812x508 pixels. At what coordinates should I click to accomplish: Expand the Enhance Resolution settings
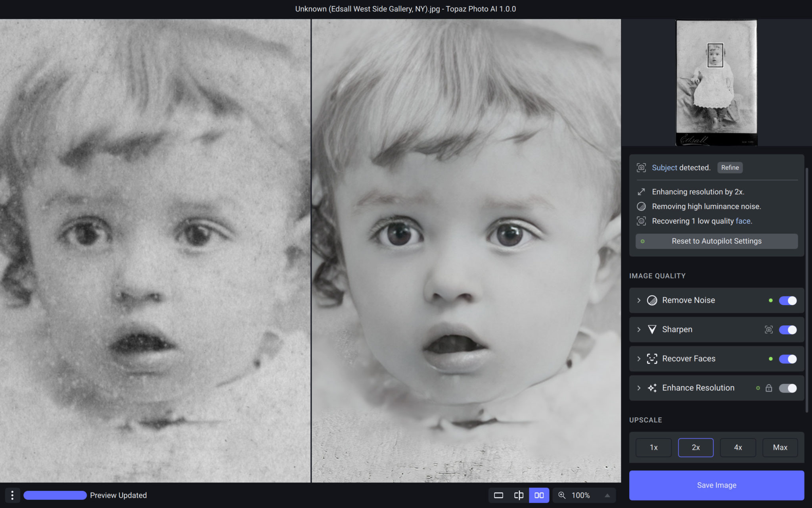click(639, 387)
